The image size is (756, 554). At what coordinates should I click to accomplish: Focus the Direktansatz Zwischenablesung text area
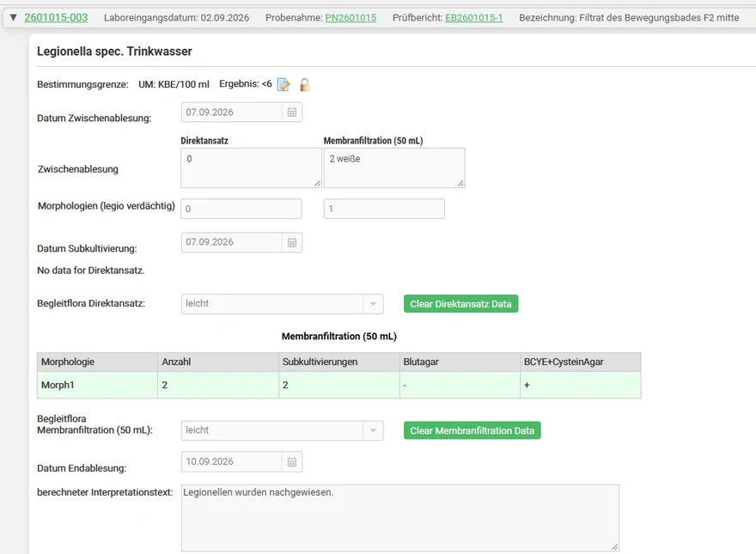pos(251,167)
